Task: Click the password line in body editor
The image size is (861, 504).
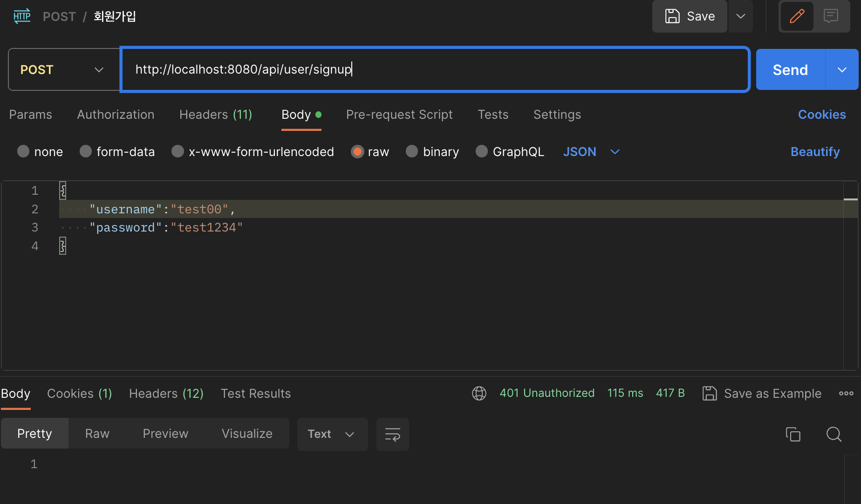Action: tap(451, 227)
